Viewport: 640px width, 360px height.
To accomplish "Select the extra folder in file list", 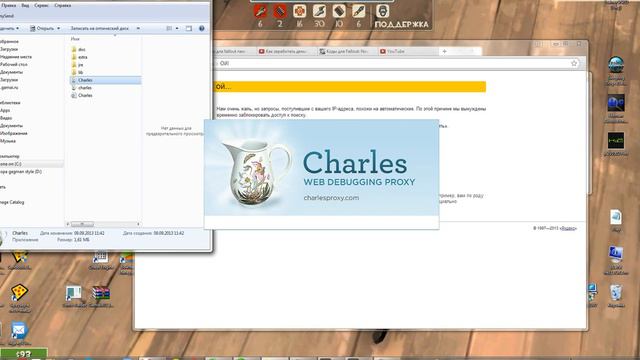I will (x=79, y=57).
